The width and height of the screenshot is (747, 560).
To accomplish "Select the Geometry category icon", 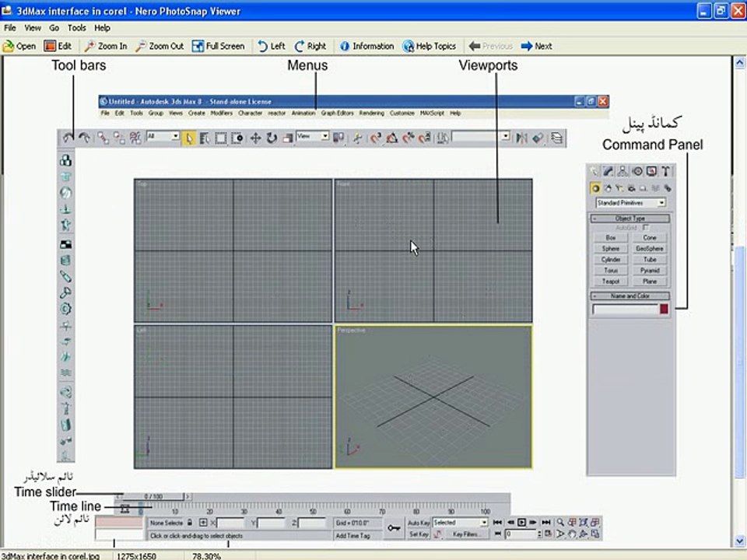I will [x=595, y=188].
